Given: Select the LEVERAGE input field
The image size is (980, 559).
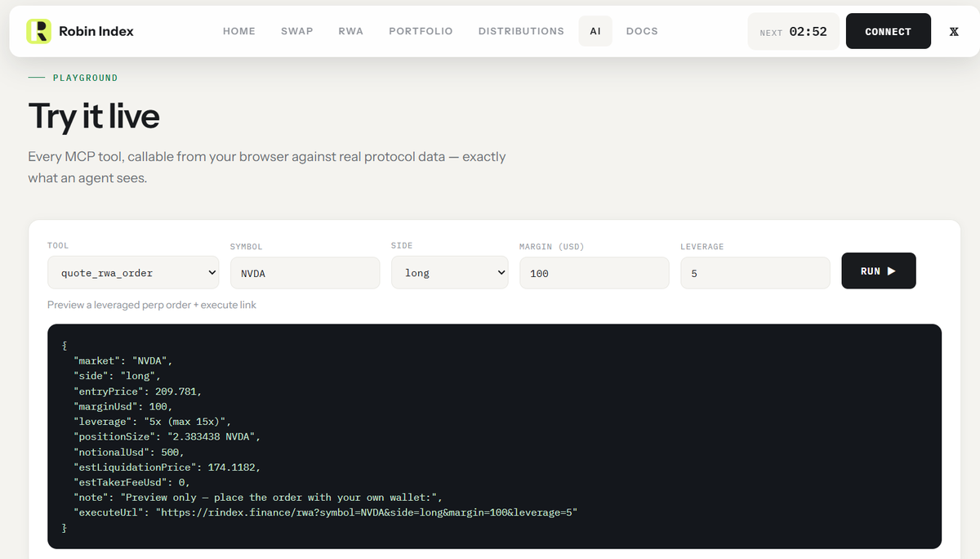Looking at the screenshot, I should 755,273.
